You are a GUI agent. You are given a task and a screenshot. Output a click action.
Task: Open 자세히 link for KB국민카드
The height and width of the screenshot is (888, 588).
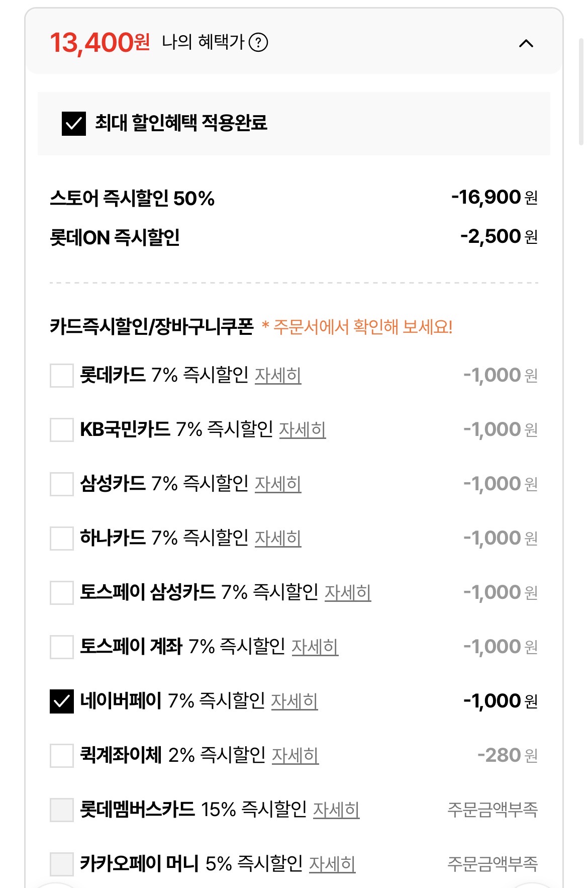coord(302,429)
